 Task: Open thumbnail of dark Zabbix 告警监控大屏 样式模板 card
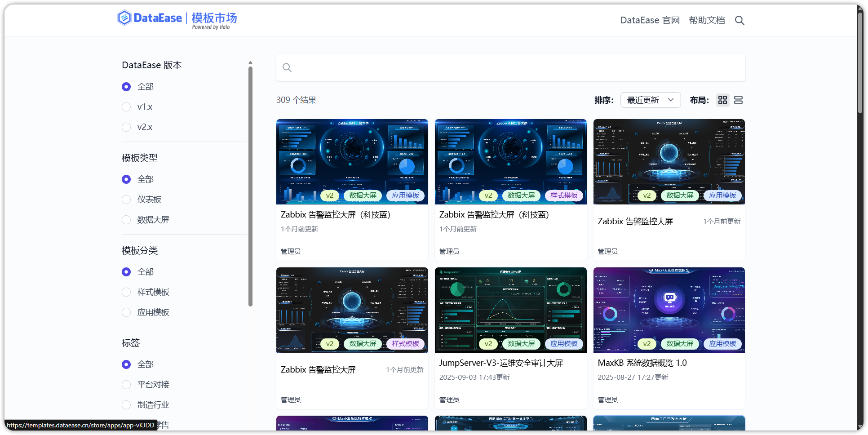(x=352, y=310)
